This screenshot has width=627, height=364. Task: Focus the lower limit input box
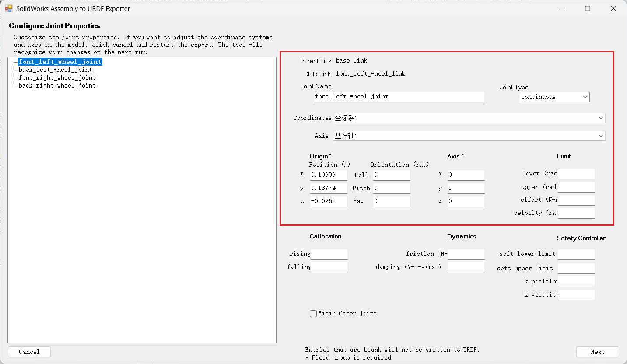576,174
